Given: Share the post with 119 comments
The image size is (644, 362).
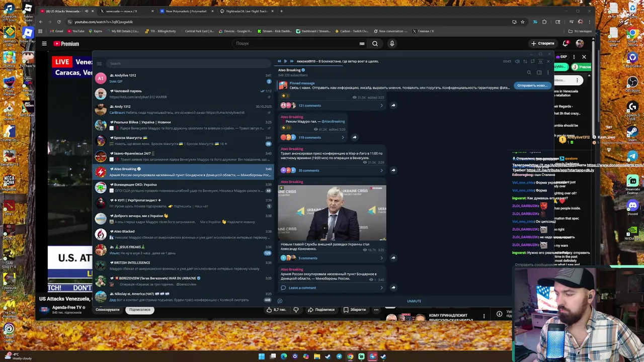Looking at the screenshot, I should [354, 137].
